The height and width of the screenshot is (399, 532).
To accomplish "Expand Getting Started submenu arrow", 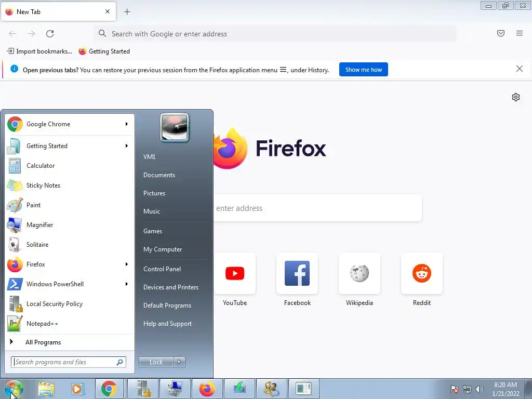I will click(127, 146).
